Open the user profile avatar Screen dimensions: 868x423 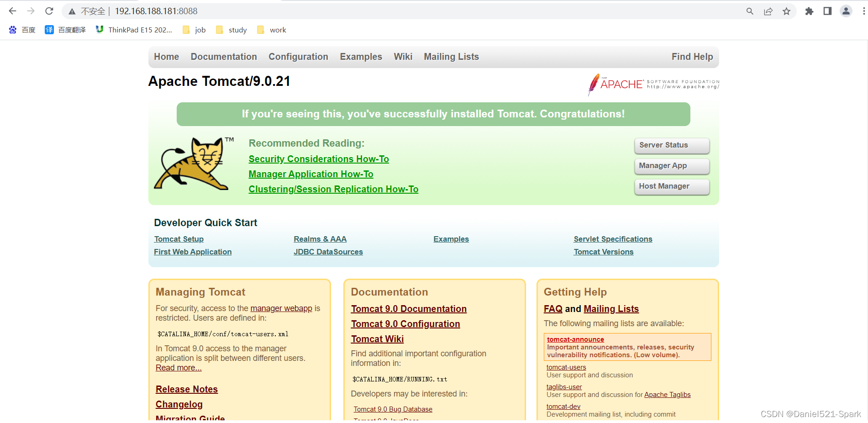tap(846, 11)
